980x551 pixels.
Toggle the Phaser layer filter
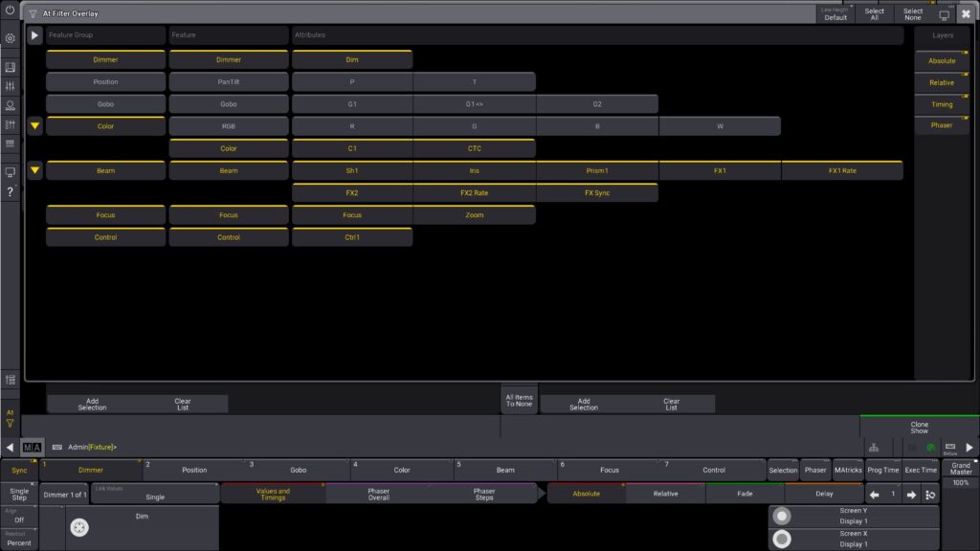(x=942, y=125)
